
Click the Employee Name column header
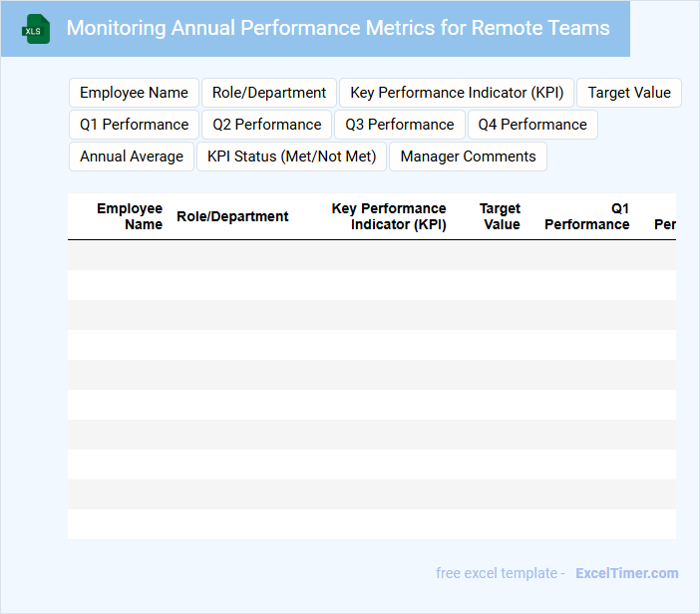point(130,216)
